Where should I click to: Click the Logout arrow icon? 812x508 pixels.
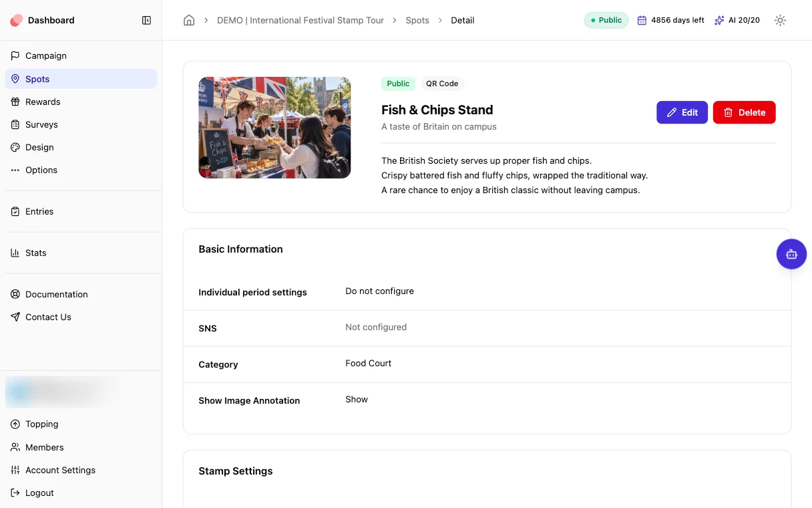tap(15, 493)
